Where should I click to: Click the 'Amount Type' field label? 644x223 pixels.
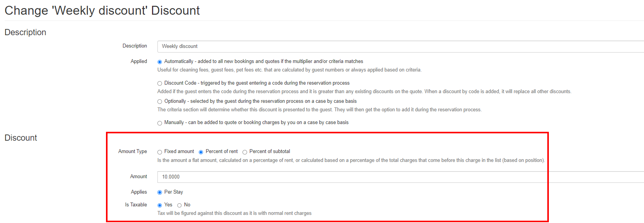132,152
